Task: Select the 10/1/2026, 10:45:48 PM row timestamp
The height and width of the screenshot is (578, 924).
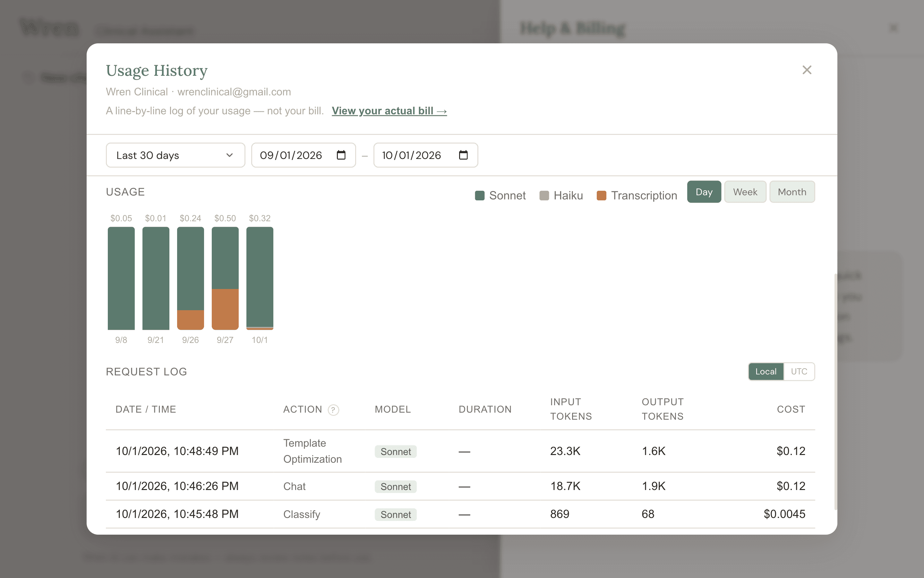Action: pos(177,514)
